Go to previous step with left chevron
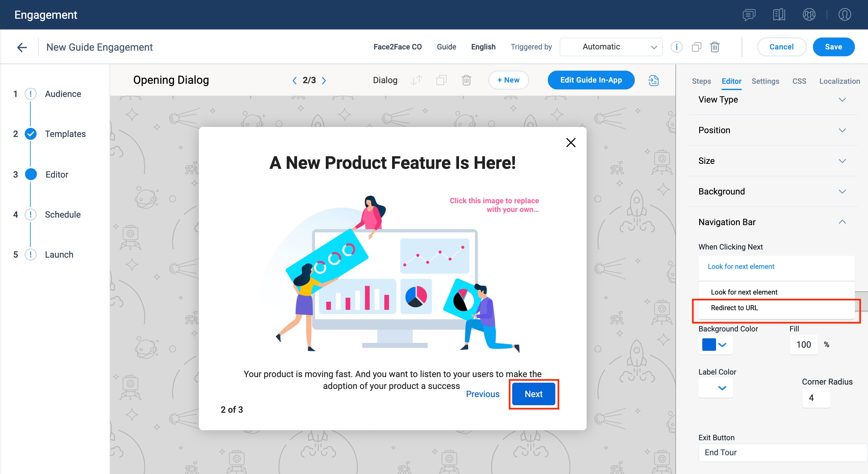The image size is (868, 474). [x=295, y=81]
